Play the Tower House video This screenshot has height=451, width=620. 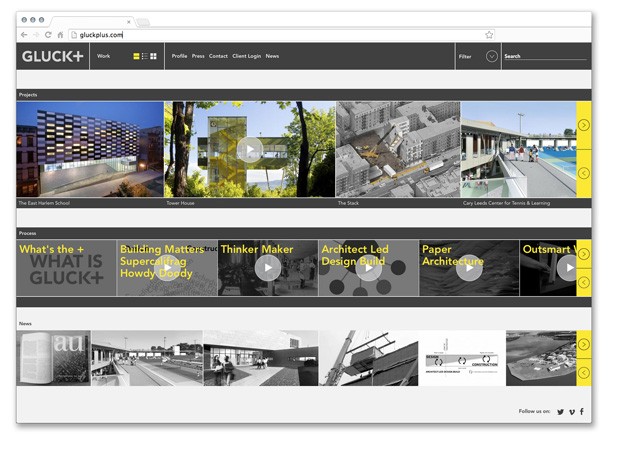pos(250,149)
